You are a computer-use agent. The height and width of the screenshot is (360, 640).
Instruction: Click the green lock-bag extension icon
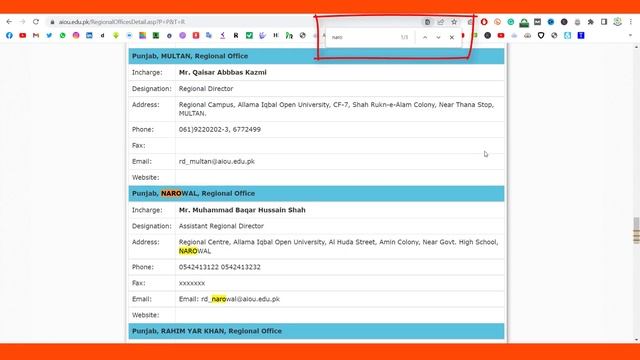pyautogui.click(x=524, y=22)
